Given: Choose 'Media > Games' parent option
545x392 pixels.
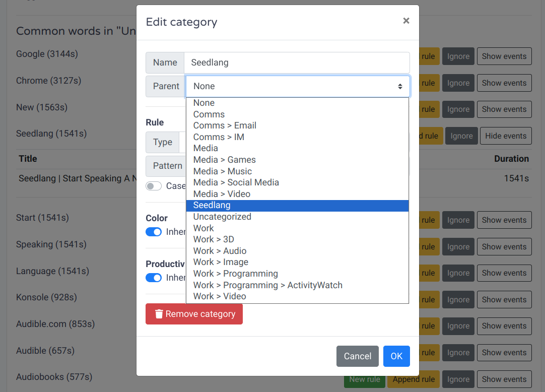Looking at the screenshot, I should [224, 160].
